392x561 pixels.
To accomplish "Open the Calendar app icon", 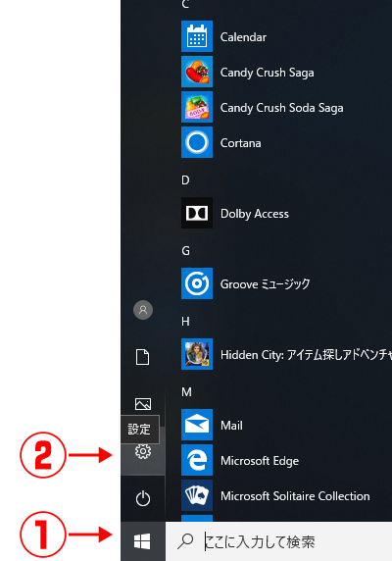I will [x=197, y=36].
